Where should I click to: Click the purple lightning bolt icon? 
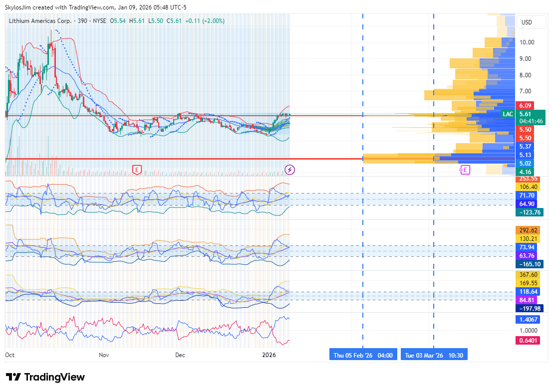(289, 170)
